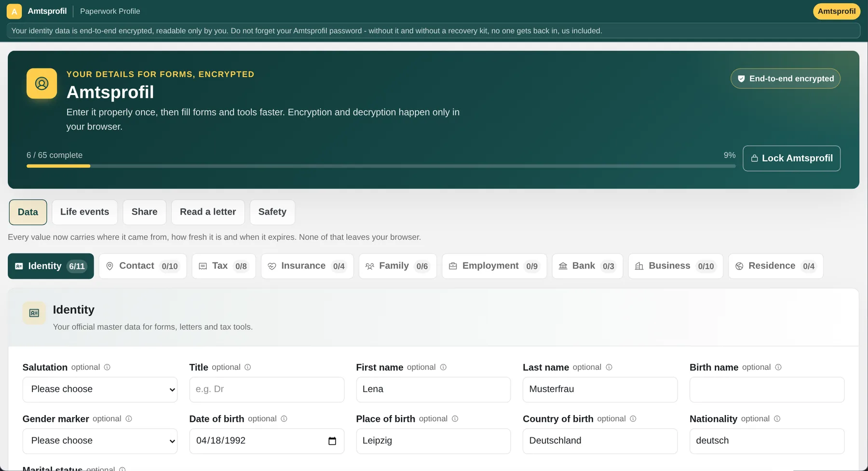868x471 pixels.
Task: Click the empty Birth name field
Action: 767,390
